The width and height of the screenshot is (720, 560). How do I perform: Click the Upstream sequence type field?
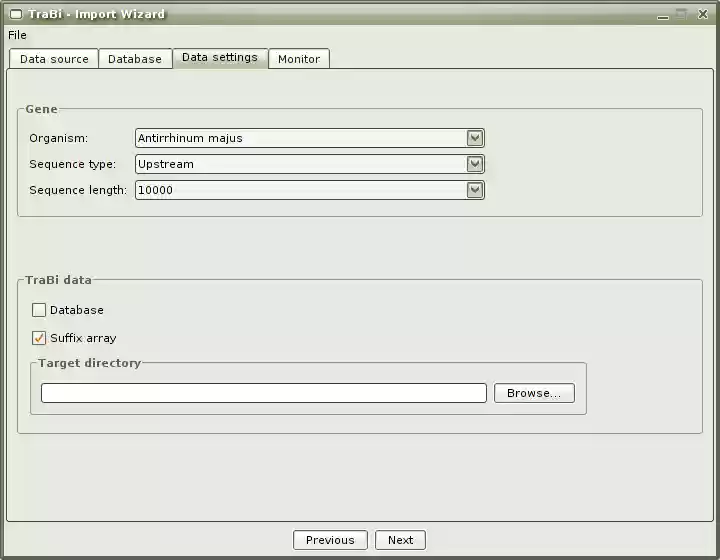click(x=310, y=164)
